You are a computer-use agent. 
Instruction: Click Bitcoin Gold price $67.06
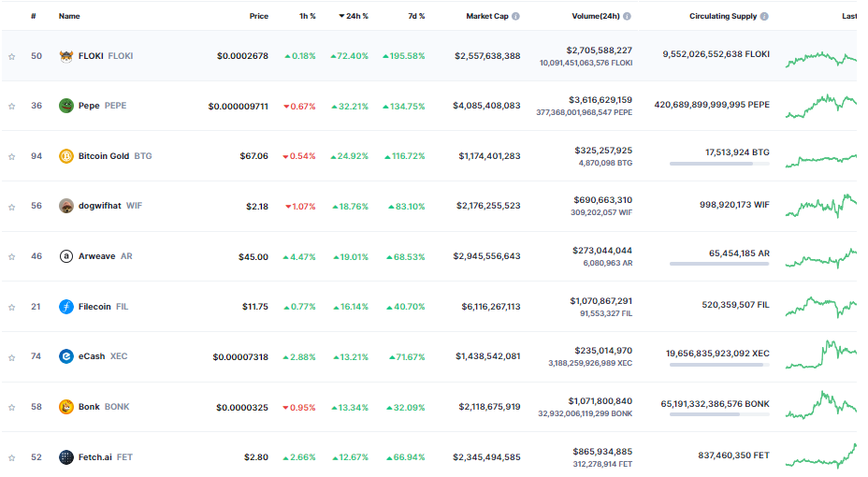[x=254, y=156]
